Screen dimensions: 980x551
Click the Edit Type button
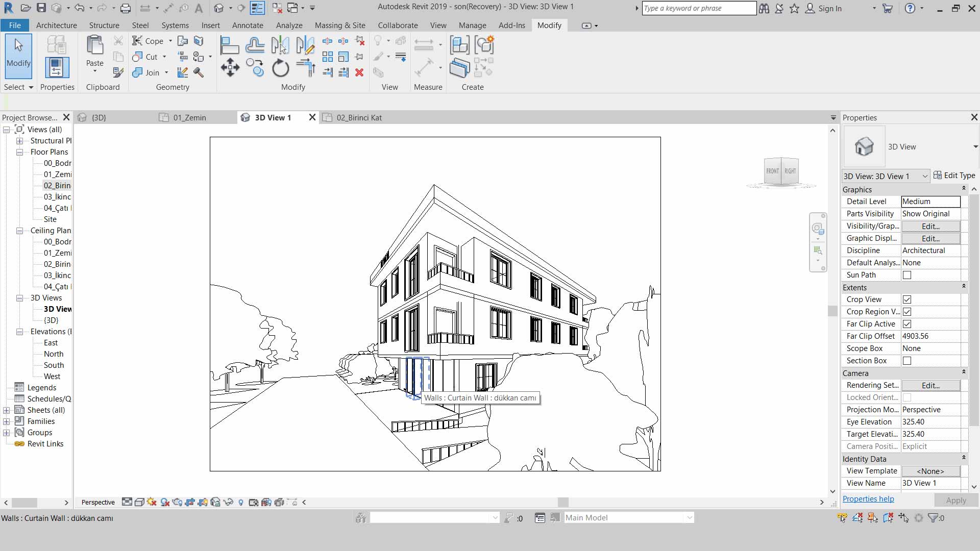(954, 176)
